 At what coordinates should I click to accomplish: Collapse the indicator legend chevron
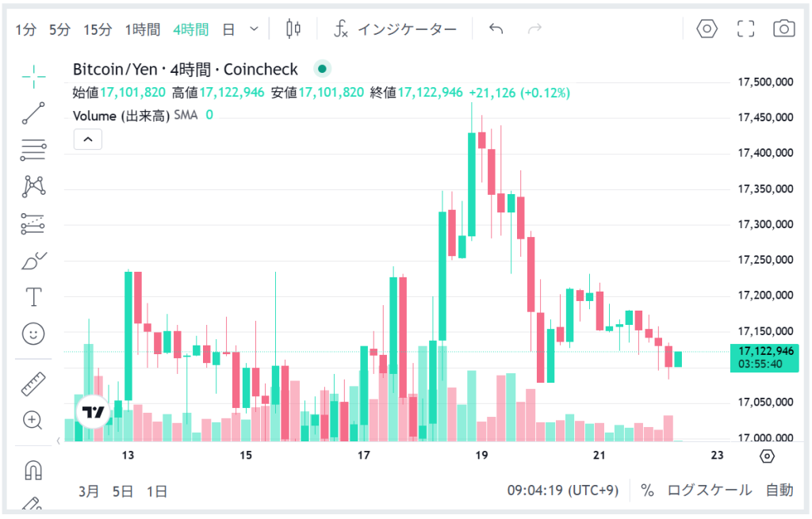[88, 140]
